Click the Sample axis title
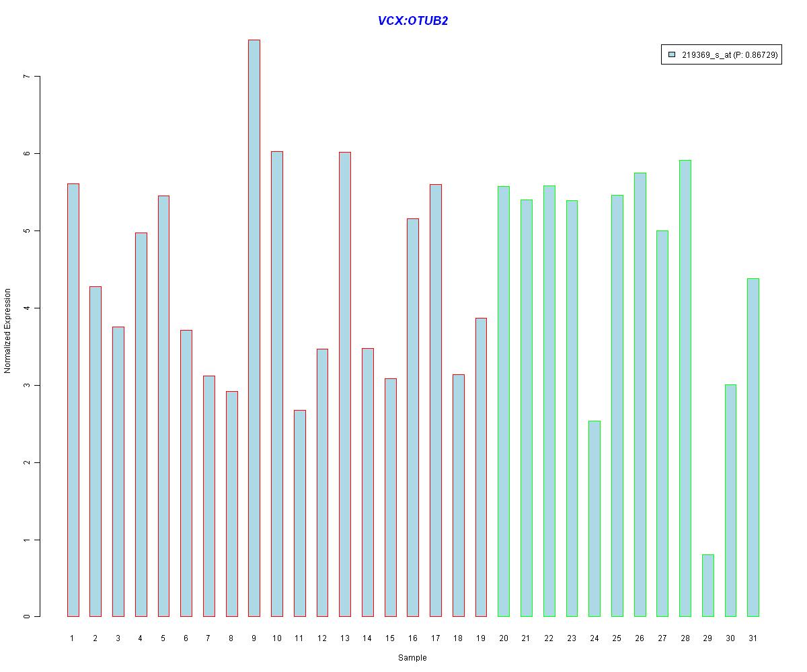807x672 pixels. coord(412,658)
